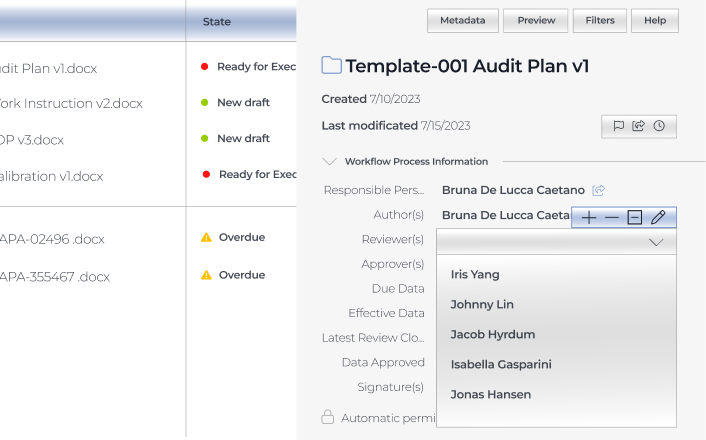The image size is (706, 440).
Task: Click the pencil edit icon for authors
Action: (657, 217)
